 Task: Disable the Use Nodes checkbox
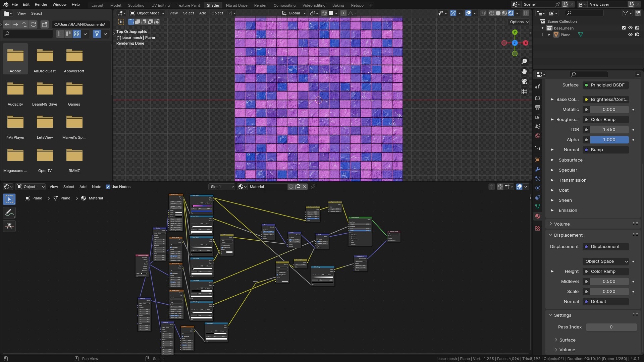(x=108, y=187)
